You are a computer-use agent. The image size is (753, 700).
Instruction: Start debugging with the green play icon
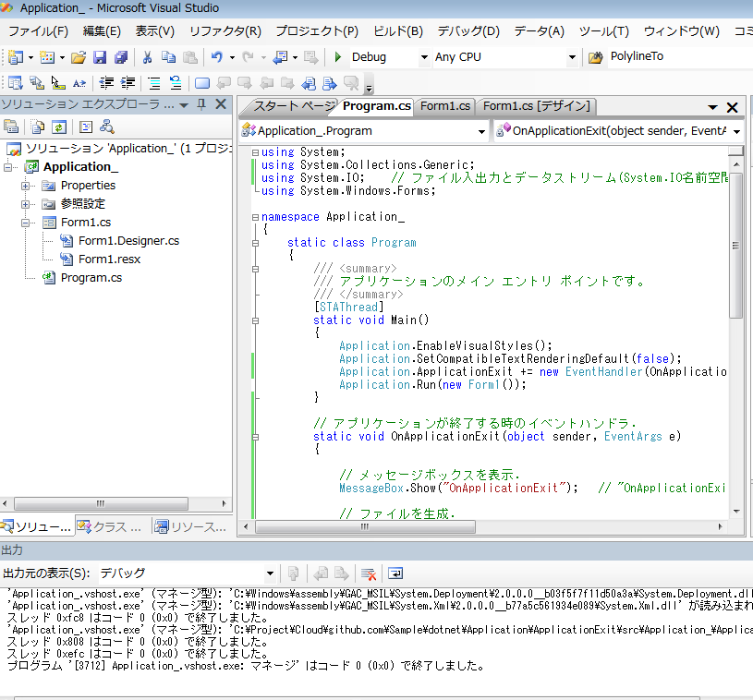pos(337,57)
